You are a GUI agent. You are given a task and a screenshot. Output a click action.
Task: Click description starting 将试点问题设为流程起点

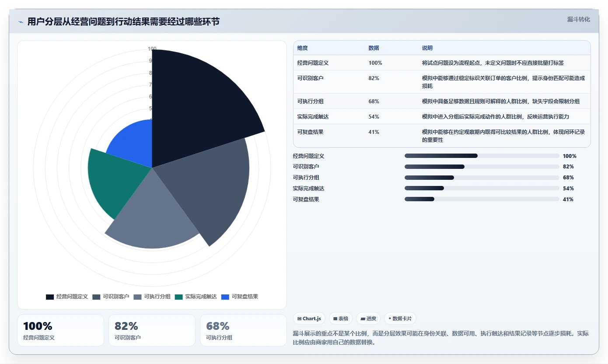(x=493, y=63)
